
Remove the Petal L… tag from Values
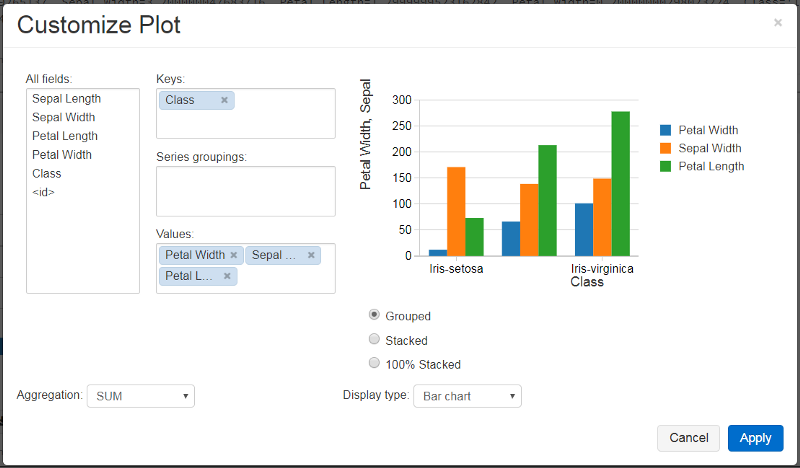227,276
